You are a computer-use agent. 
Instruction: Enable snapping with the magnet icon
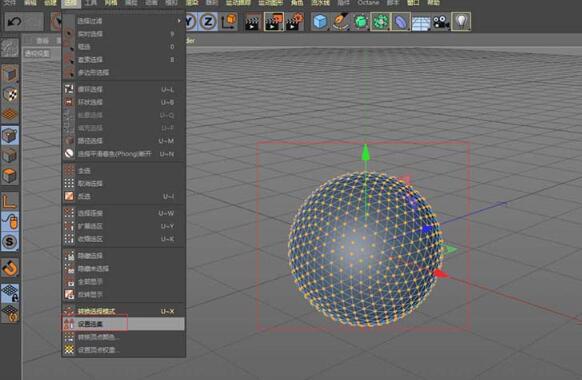(10, 268)
